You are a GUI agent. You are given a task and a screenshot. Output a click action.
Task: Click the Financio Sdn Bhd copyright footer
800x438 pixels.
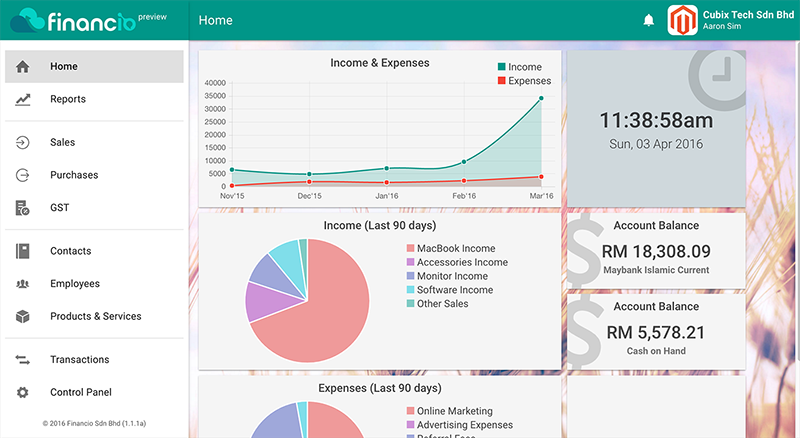94,423
